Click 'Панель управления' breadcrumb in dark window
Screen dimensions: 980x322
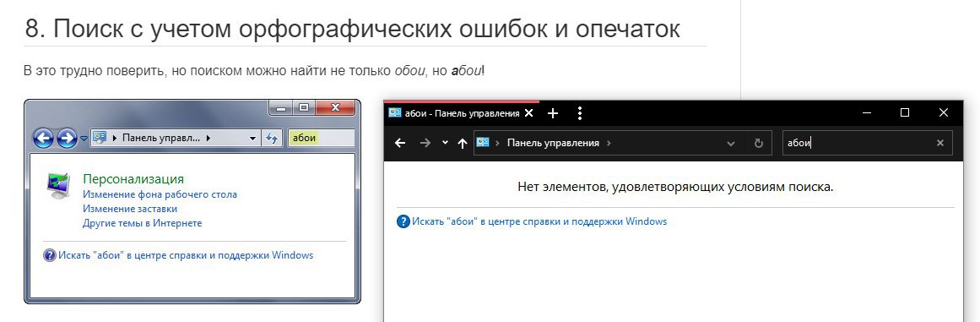point(553,143)
